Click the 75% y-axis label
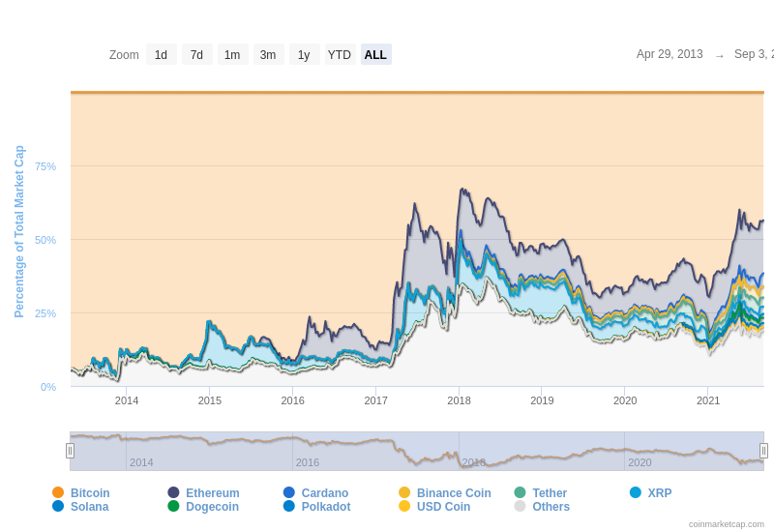 [45, 166]
